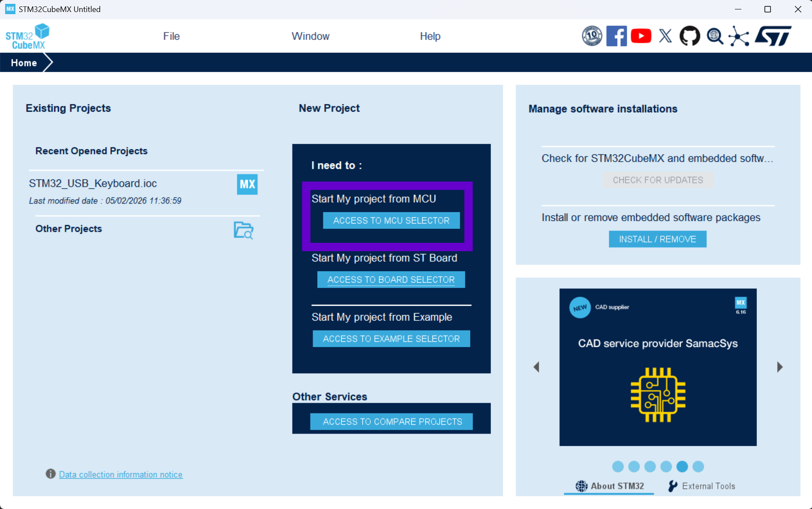Click the INSTALL / REMOVE button
The image size is (812, 509).
pos(658,239)
